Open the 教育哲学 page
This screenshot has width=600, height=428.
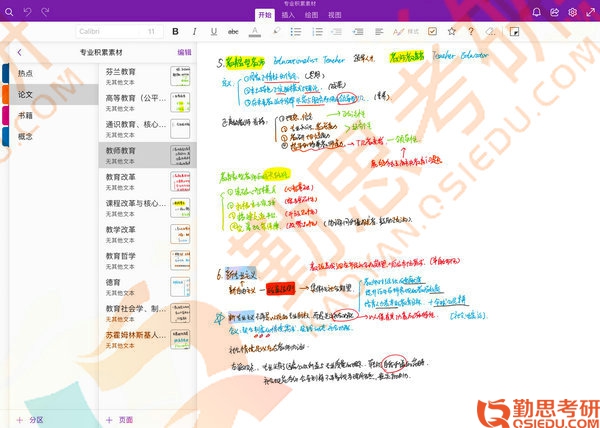pos(148,260)
